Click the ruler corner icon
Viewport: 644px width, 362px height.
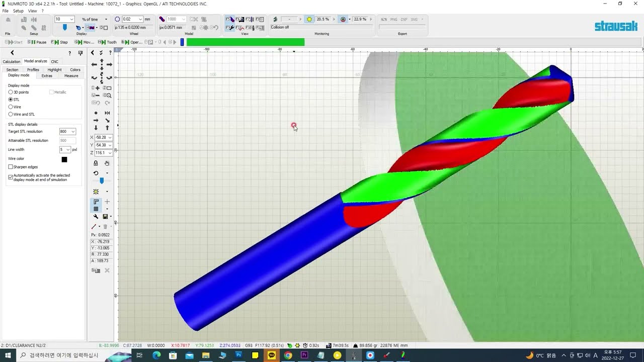(x=96, y=202)
